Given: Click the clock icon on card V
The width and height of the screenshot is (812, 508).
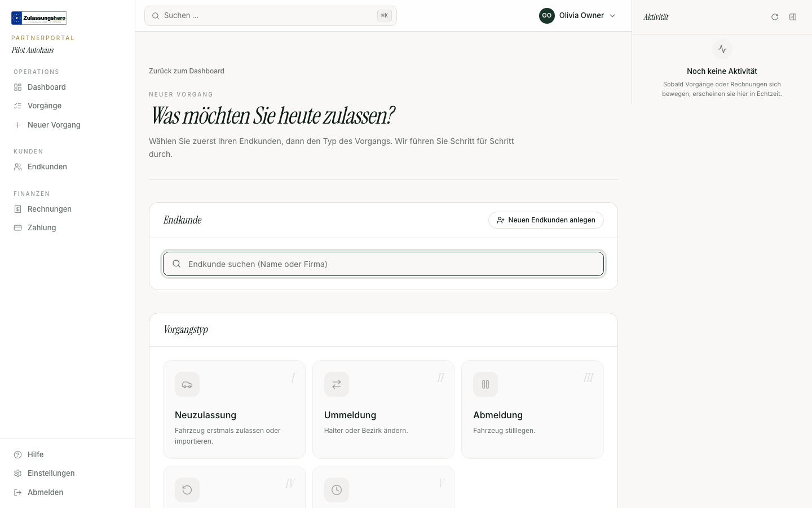Looking at the screenshot, I should 337,490.
